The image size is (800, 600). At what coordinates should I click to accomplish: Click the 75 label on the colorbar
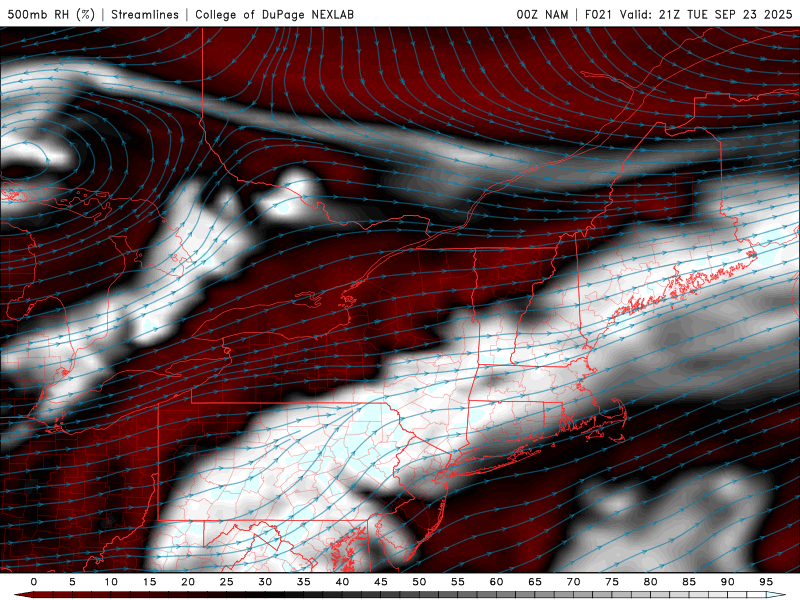(x=612, y=582)
